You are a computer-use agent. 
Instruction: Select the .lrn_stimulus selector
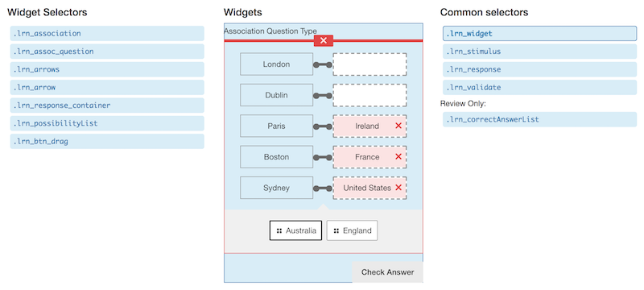coord(539,52)
